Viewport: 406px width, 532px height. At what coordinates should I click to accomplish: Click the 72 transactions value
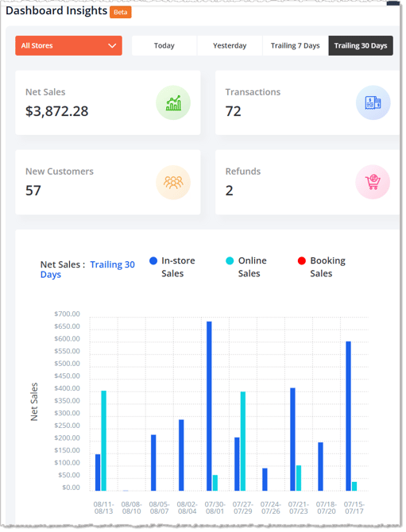(234, 111)
